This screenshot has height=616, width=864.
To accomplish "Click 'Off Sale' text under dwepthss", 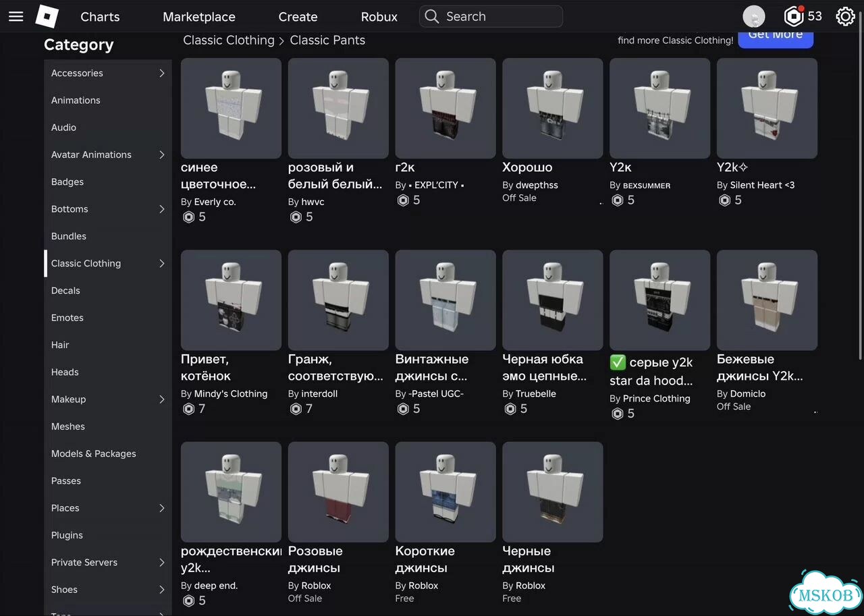I will 519,198.
